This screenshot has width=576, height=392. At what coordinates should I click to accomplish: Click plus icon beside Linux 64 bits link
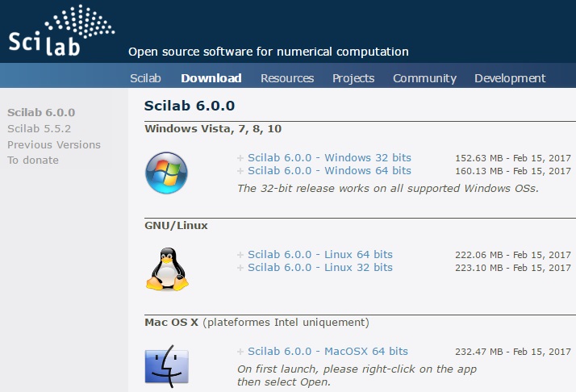tap(240, 255)
